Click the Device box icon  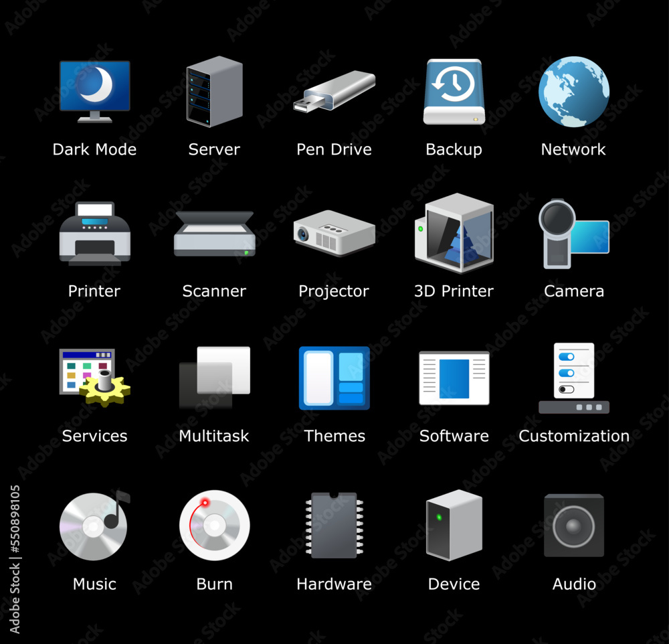(454, 526)
